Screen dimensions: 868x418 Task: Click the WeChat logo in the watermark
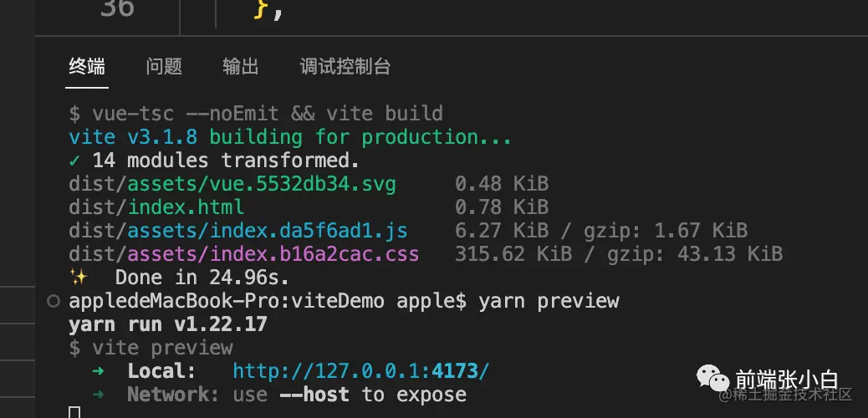[x=713, y=378]
